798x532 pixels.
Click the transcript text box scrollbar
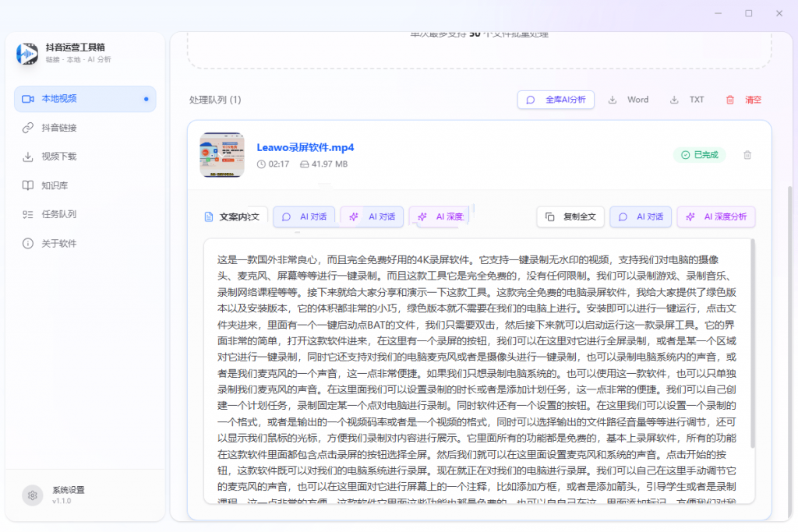[752, 344]
